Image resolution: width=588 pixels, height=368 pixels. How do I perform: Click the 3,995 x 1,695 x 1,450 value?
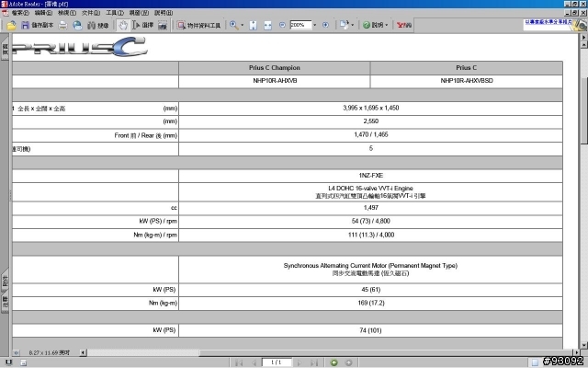click(371, 109)
